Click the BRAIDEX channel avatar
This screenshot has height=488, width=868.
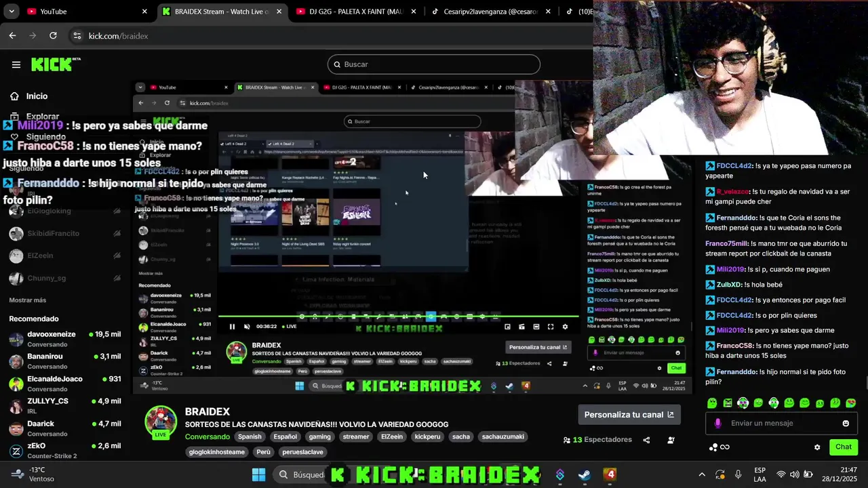tap(161, 422)
